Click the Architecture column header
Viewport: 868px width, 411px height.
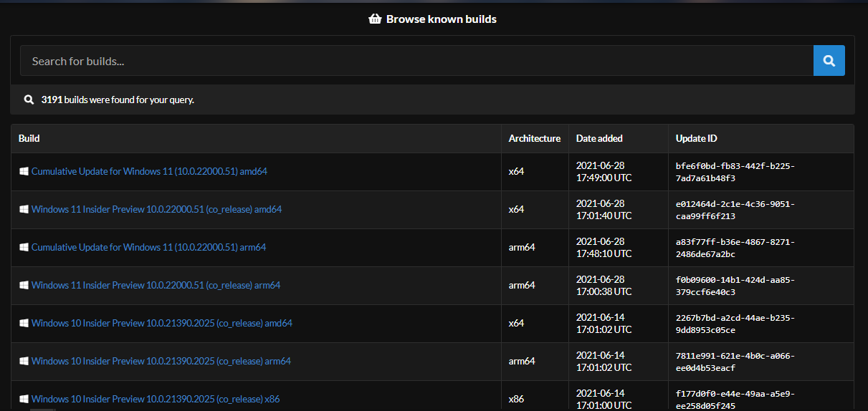tap(535, 138)
